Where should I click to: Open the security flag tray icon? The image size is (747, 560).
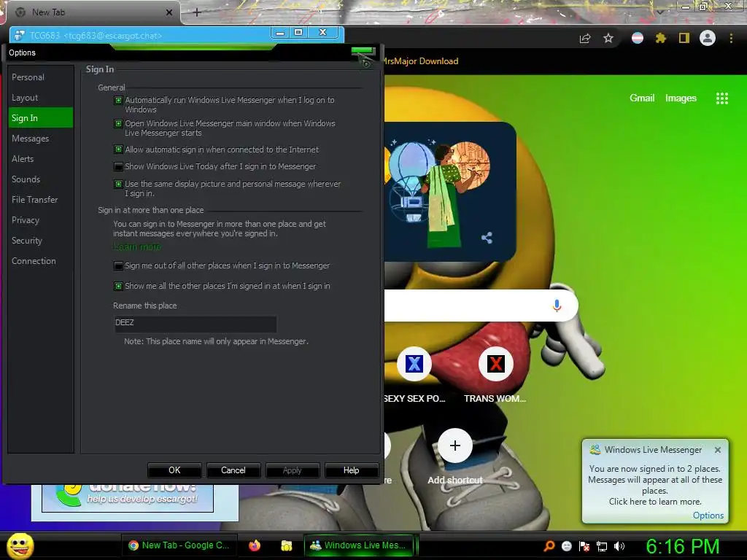pyautogui.click(x=584, y=546)
